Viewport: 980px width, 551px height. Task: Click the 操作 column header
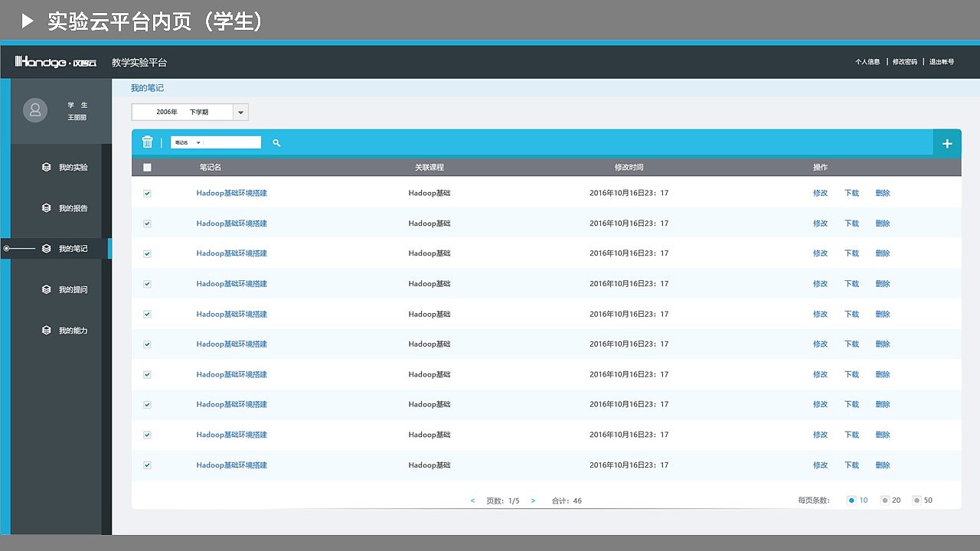pyautogui.click(x=821, y=168)
